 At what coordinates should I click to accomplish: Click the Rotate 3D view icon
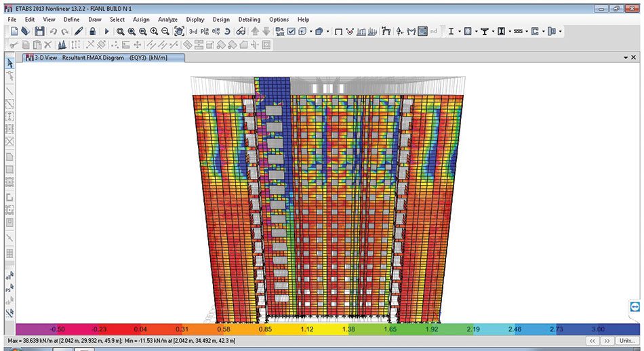pyautogui.click(x=227, y=31)
